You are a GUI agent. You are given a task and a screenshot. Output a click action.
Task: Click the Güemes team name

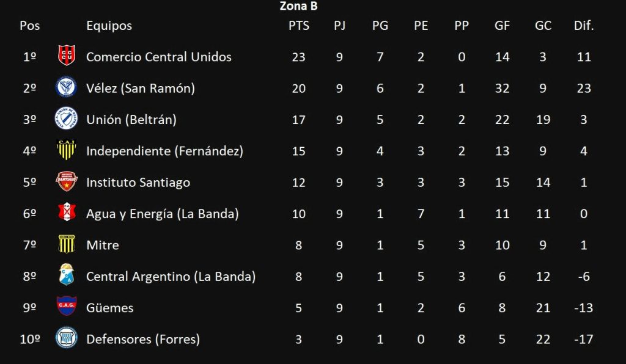click(x=110, y=307)
